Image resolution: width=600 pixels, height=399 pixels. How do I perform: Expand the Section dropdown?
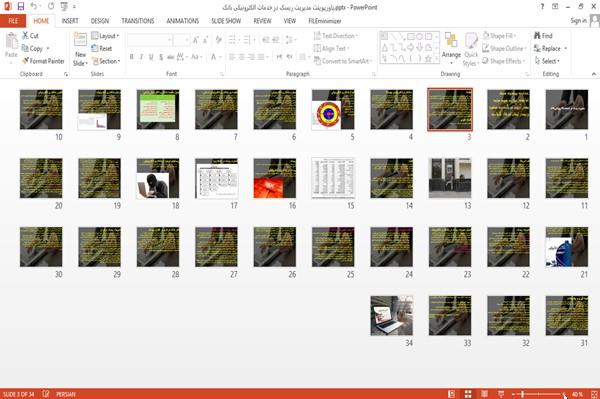click(106, 61)
